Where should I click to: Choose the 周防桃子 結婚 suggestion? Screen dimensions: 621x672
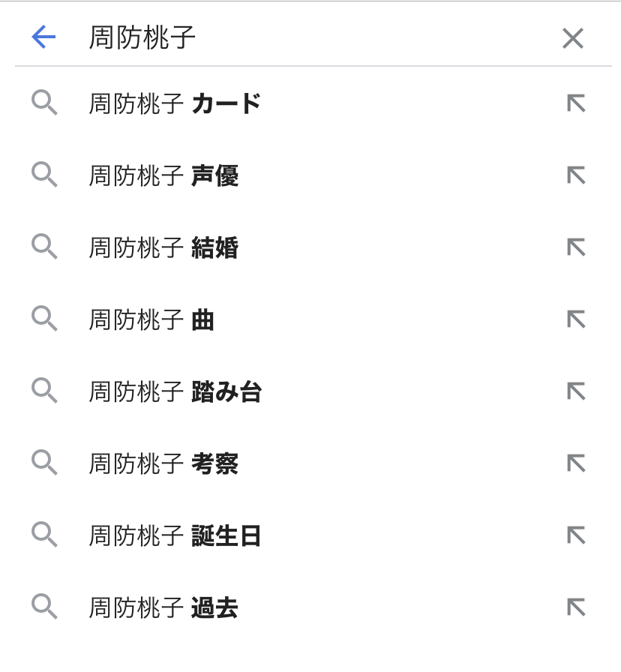[163, 247]
